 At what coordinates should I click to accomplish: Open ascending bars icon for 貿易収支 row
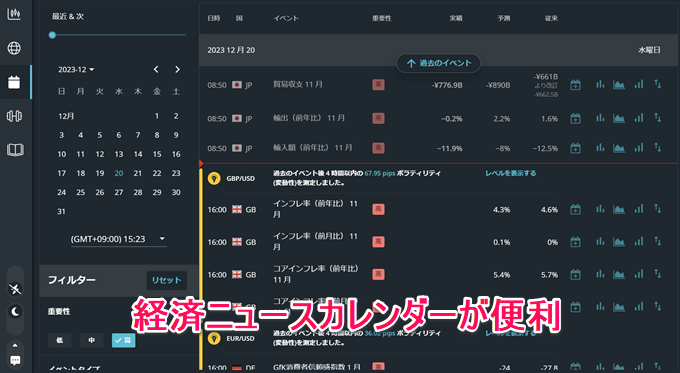[638, 84]
